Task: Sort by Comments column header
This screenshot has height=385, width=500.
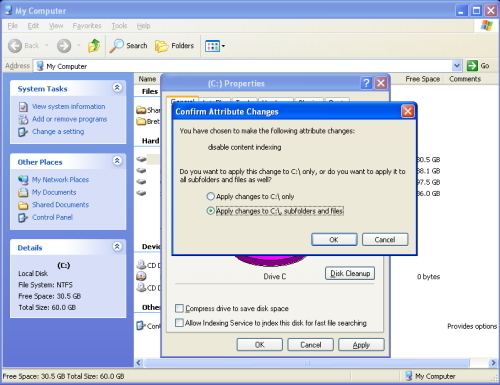Action: pos(465,79)
